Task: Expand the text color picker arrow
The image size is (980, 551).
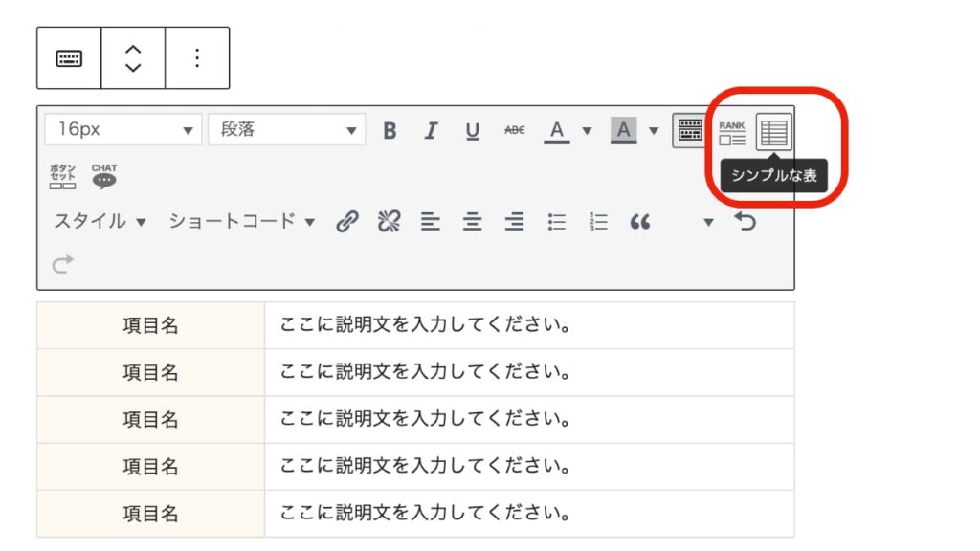Action: [587, 130]
